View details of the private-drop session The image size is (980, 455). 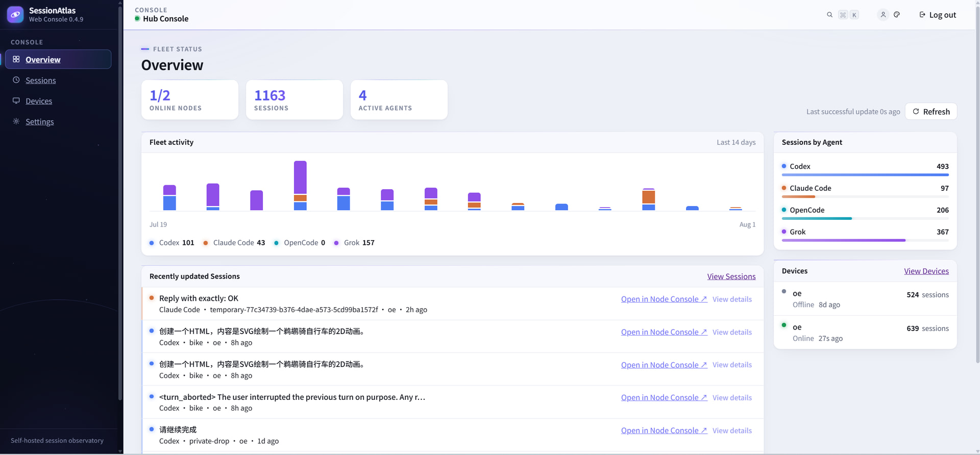[x=732, y=431]
